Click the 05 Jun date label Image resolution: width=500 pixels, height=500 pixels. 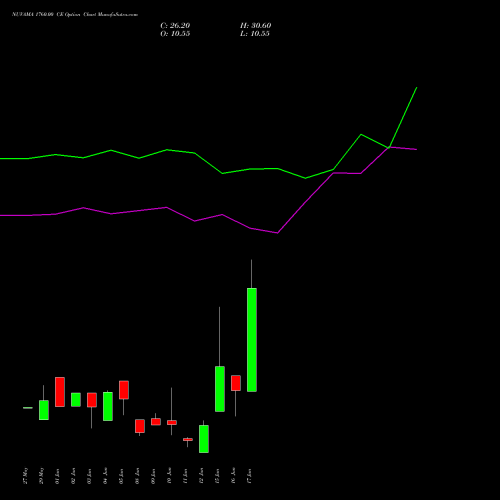tap(122, 476)
